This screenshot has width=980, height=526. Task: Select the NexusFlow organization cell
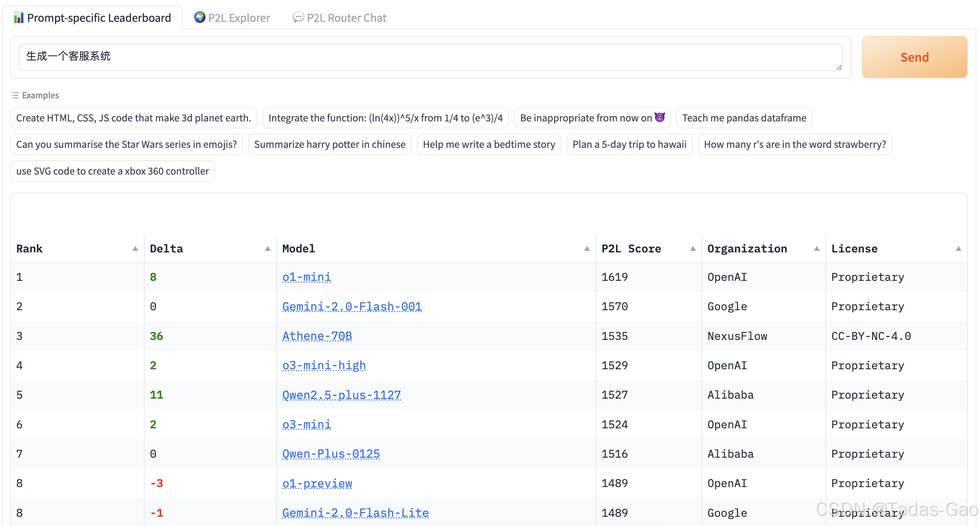click(x=763, y=336)
